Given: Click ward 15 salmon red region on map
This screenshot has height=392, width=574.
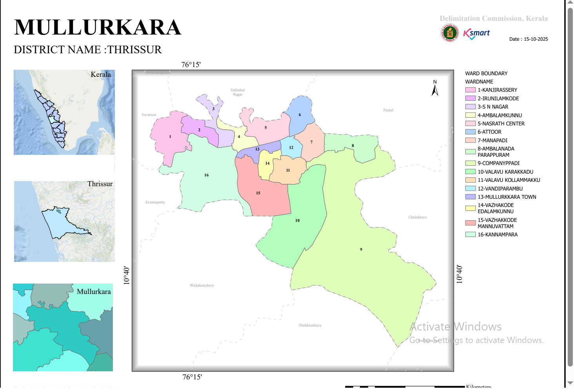Looking at the screenshot, I should 258,193.
